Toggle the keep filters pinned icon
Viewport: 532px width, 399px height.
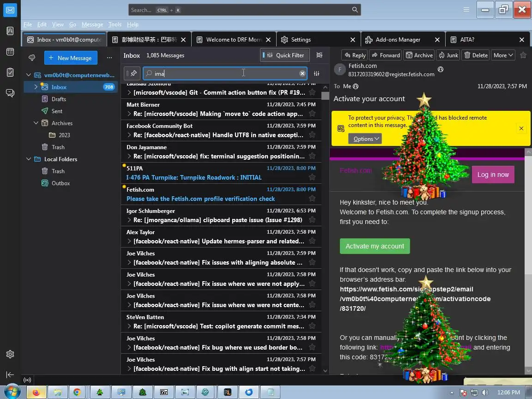132,73
